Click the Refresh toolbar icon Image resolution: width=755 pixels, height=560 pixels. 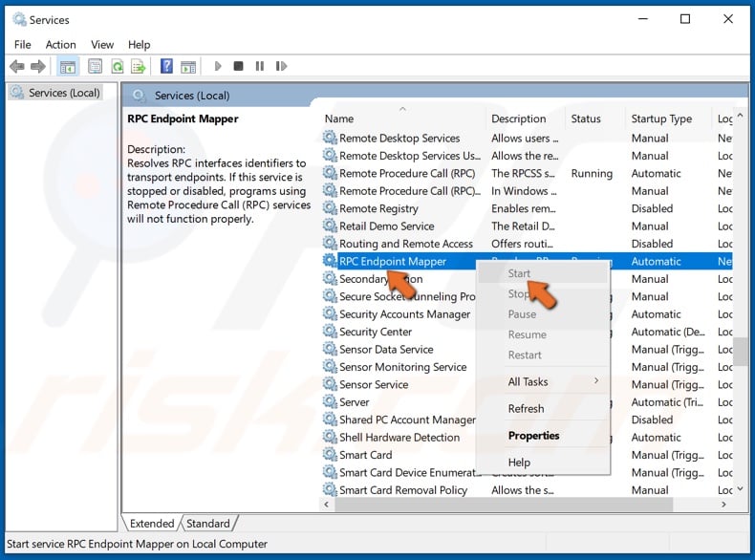(117, 66)
